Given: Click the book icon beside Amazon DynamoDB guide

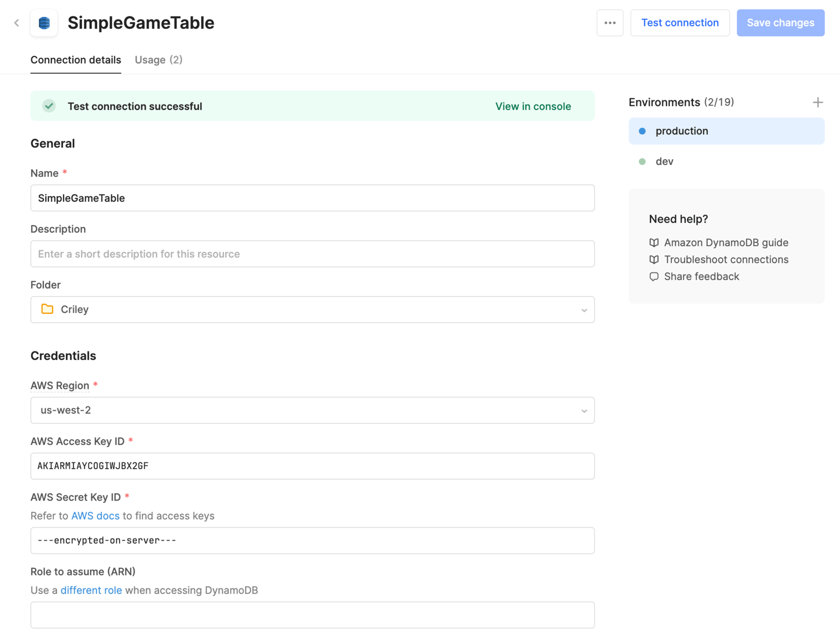Looking at the screenshot, I should [654, 243].
